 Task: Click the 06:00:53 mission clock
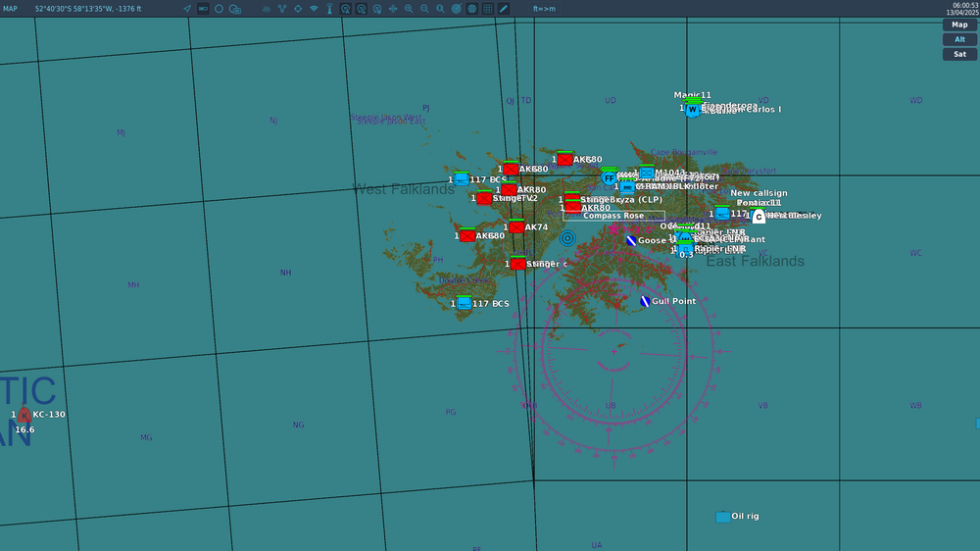click(965, 5)
